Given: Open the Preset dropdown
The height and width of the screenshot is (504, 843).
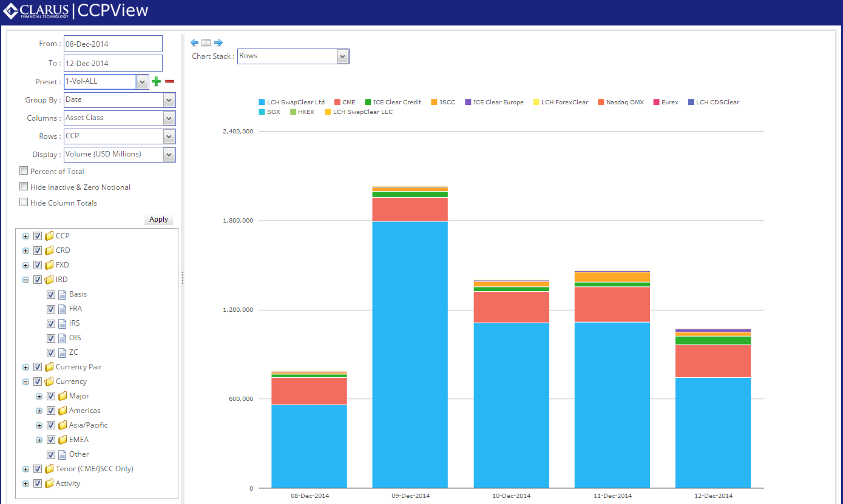Looking at the screenshot, I should 143,82.
